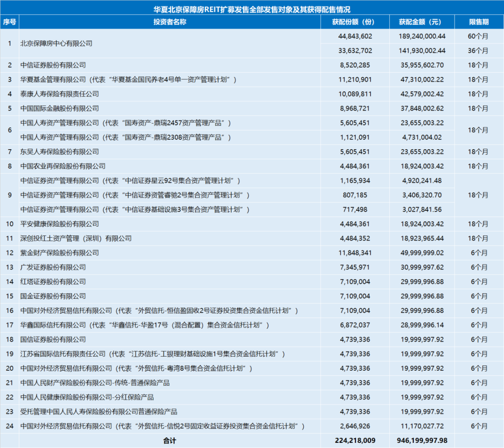Click share value 11,848,341

[355, 253]
